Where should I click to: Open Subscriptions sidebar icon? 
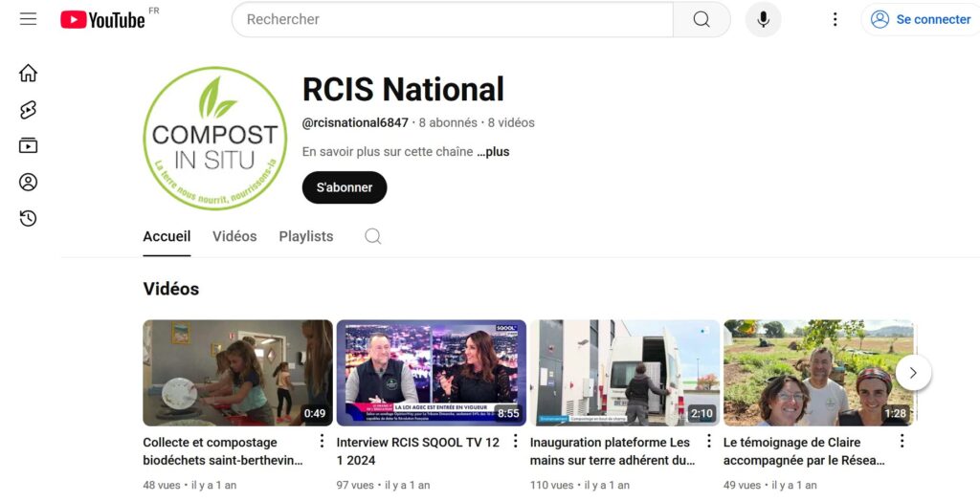pyautogui.click(x=28, y=145)
